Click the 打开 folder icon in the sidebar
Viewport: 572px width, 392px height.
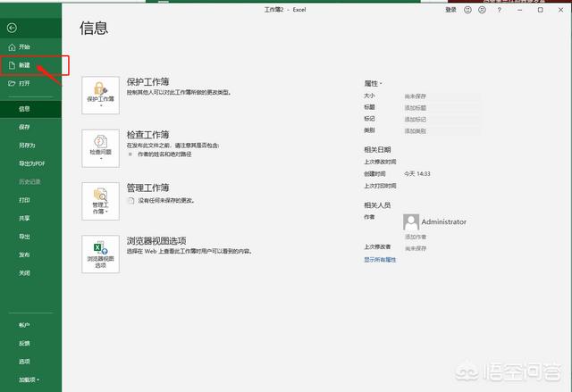click(x=11, y=83)
